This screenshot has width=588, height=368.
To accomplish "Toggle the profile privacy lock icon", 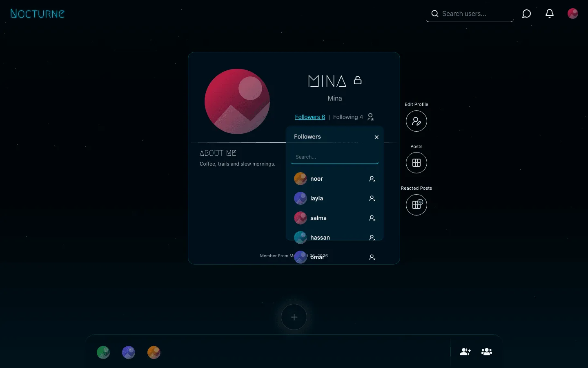I will pyautogui.click(x=358, y=80).
